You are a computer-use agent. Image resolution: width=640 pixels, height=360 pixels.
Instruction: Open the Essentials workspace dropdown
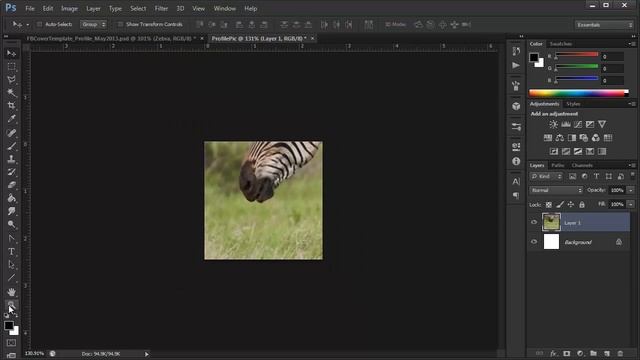(x=604, y=25)
